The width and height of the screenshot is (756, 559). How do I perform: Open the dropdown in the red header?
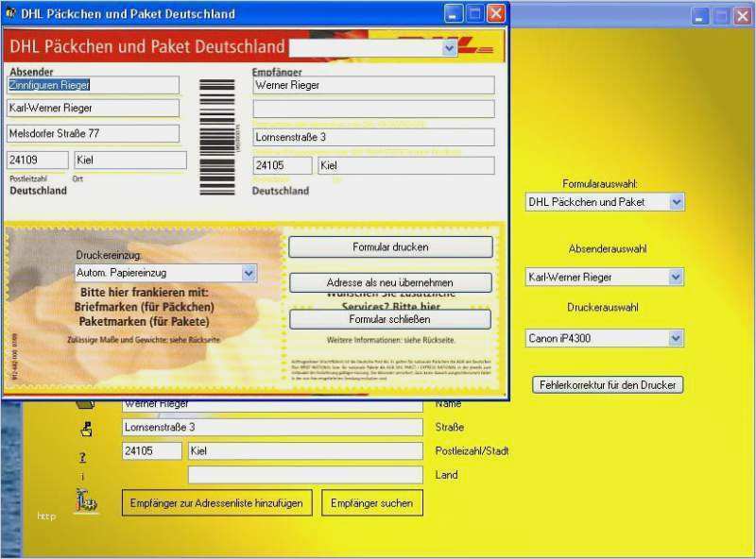click(449, 47)
